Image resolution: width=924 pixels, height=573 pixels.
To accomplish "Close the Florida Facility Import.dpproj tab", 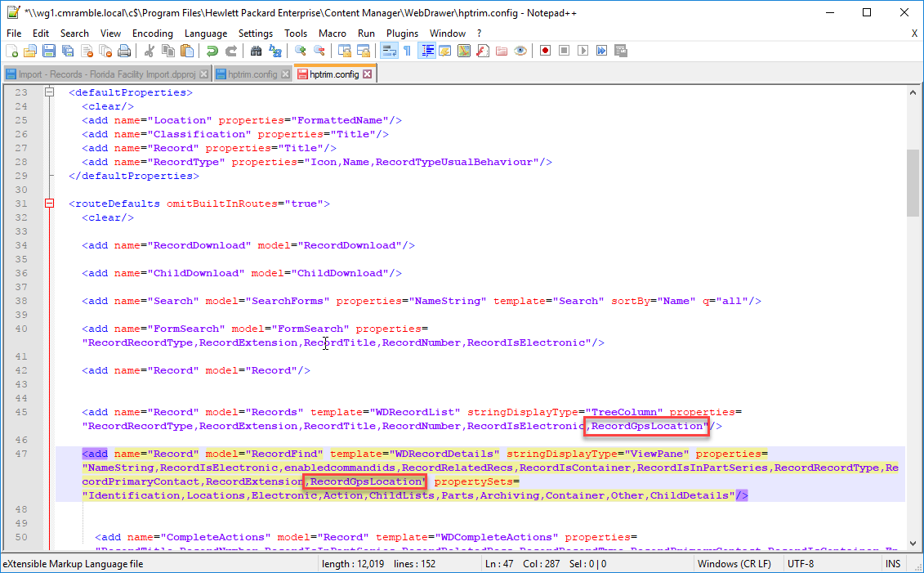I will [x=203, y=74].
